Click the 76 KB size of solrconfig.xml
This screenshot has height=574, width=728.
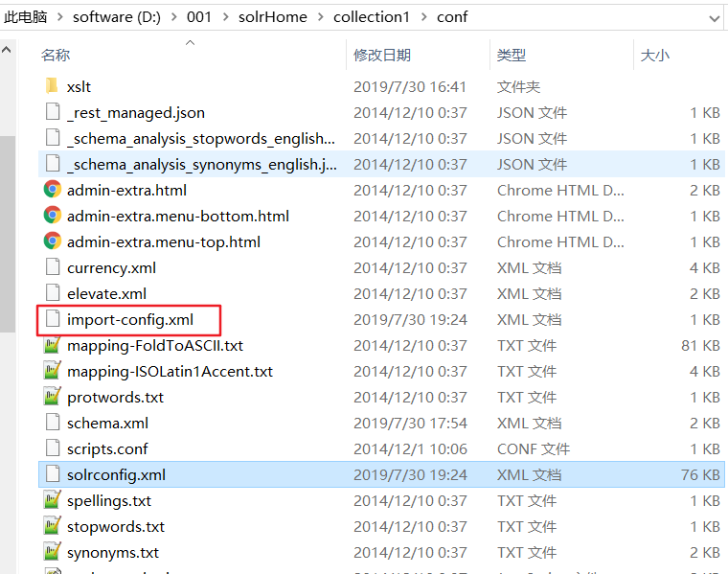click(x=700, y=474)
